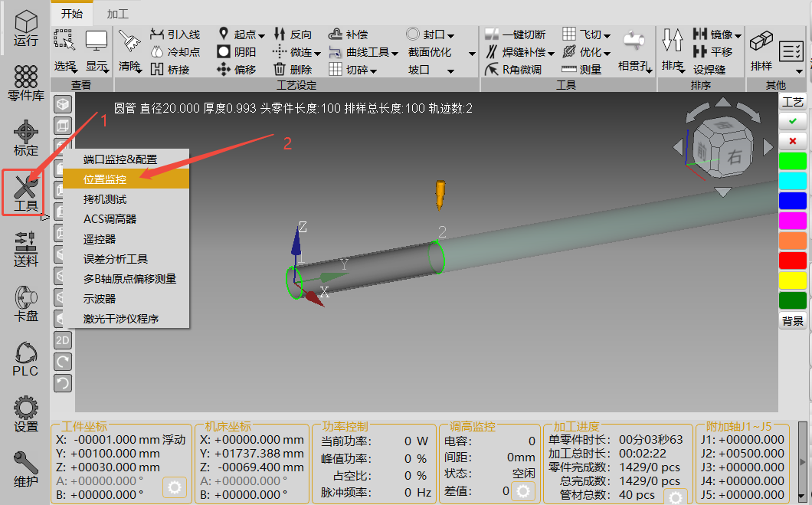This screenshot has height=505, width=812.
Task: Click the 右 face on view cube
Action: click(x=735, y=159)
